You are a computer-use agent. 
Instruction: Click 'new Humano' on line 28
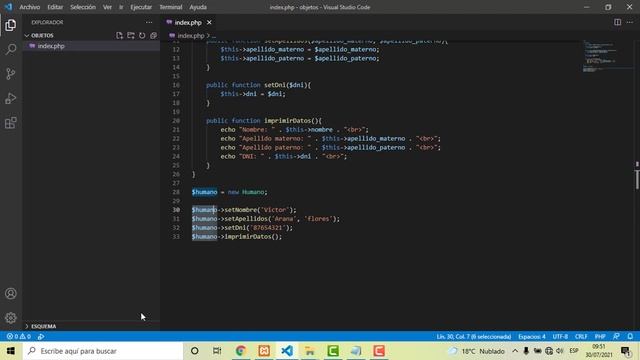[x=247, y=192]
